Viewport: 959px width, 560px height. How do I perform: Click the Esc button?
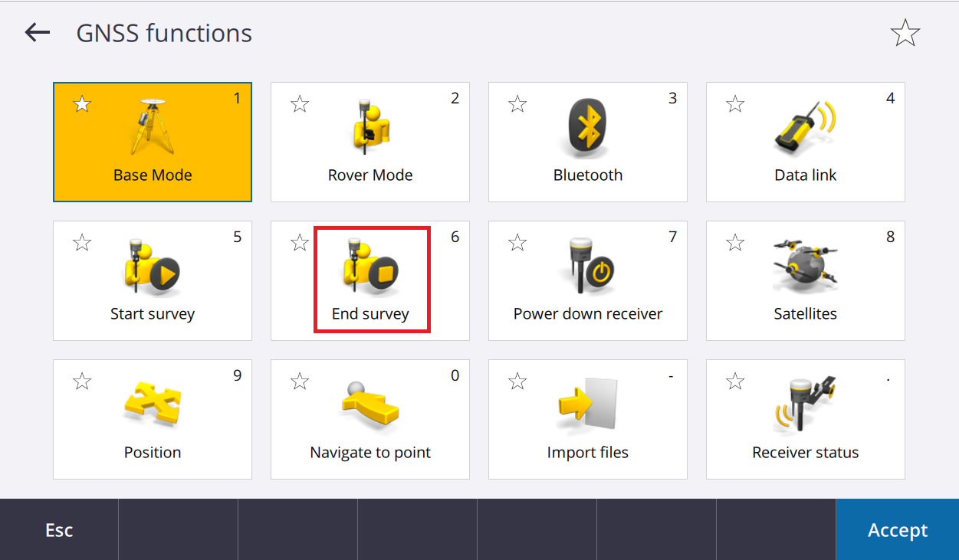59,530
